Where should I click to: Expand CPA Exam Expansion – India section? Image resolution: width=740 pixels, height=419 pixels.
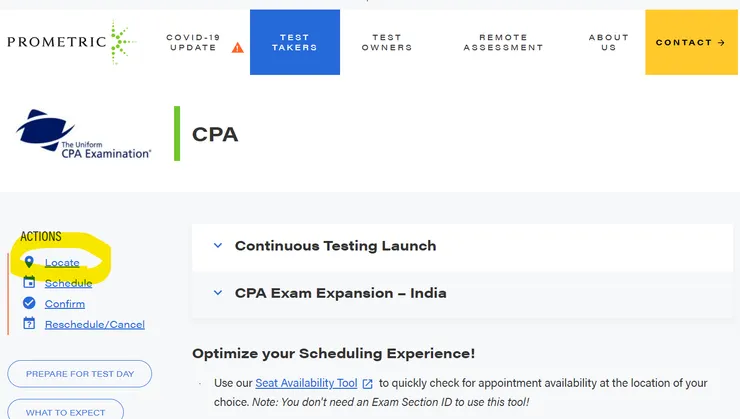coord(218,293)
